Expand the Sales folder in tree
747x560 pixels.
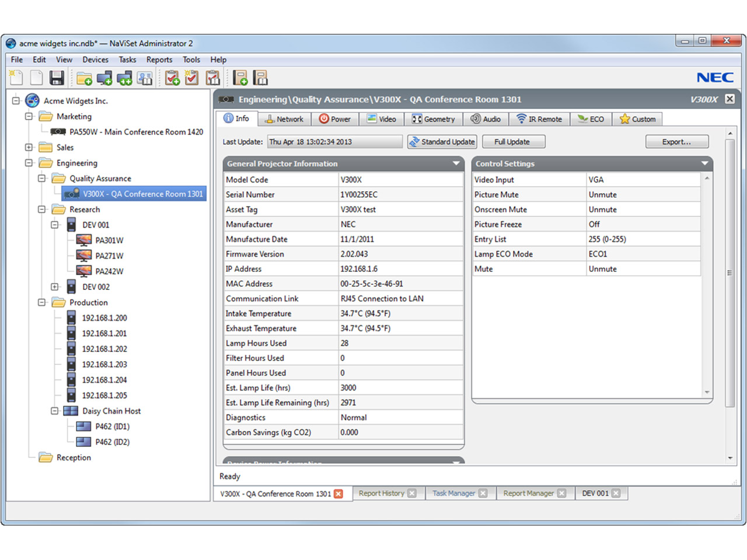click(x=29, y=148)
